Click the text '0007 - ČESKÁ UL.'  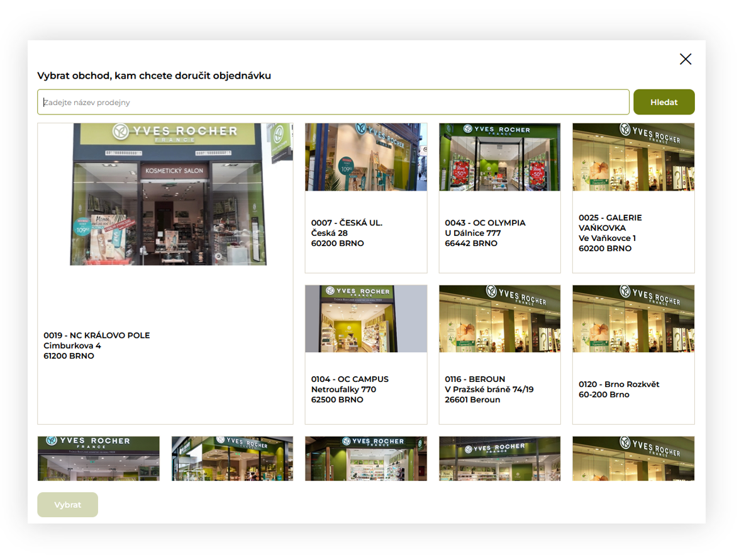pyautogui.click(x=347, y=223)
